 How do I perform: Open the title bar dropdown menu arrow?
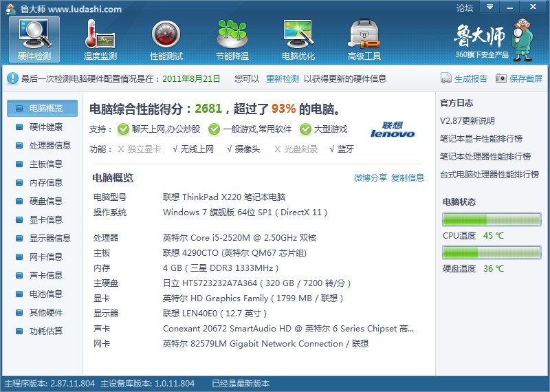489,7
